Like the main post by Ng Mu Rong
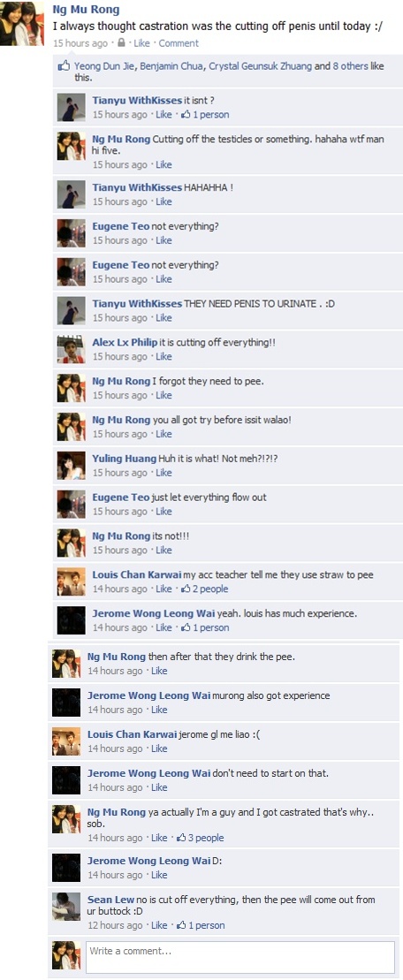 coord(141,43)
